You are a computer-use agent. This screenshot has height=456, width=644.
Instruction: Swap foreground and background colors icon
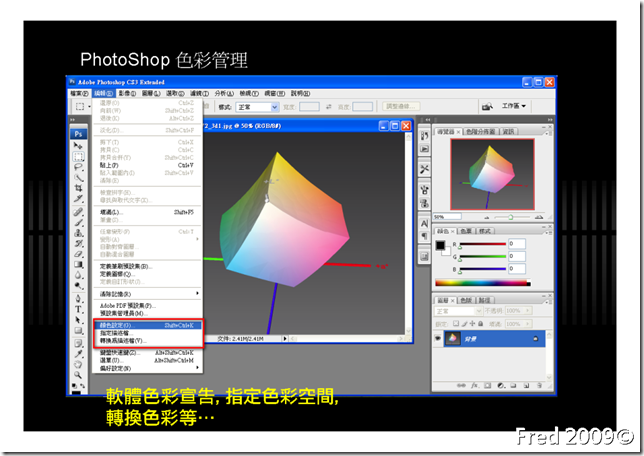(x=82, y=386)
